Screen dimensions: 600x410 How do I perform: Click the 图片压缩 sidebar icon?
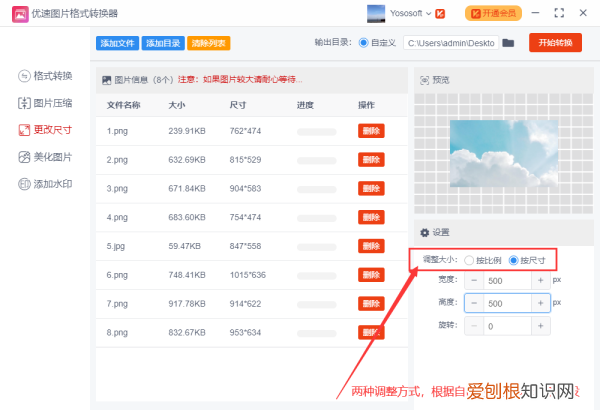pyautogui.click(x=24, y=103)
